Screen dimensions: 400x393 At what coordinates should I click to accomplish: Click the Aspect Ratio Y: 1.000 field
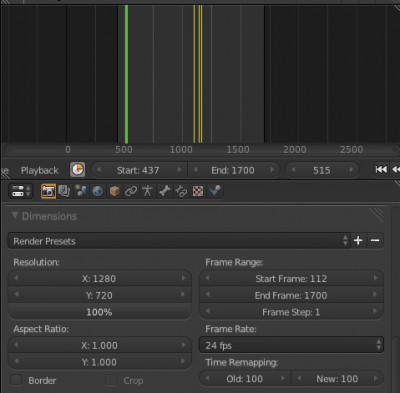point(99,362)
